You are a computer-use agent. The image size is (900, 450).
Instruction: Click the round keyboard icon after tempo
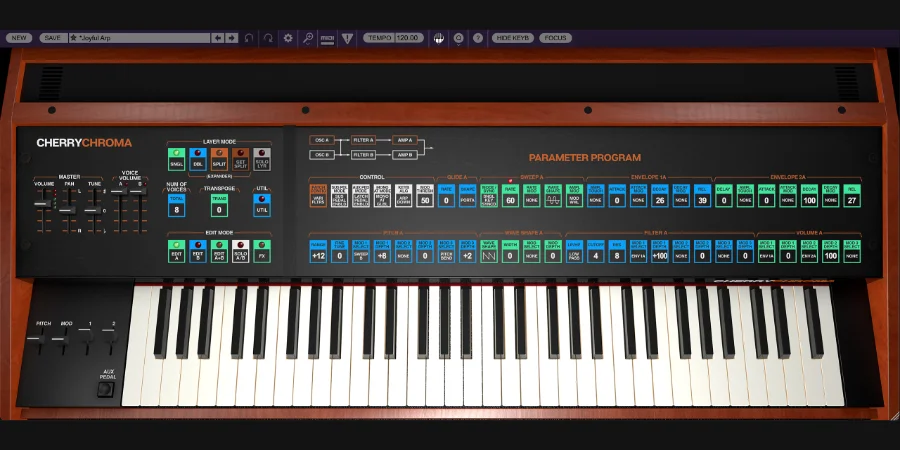click(439, 38)
